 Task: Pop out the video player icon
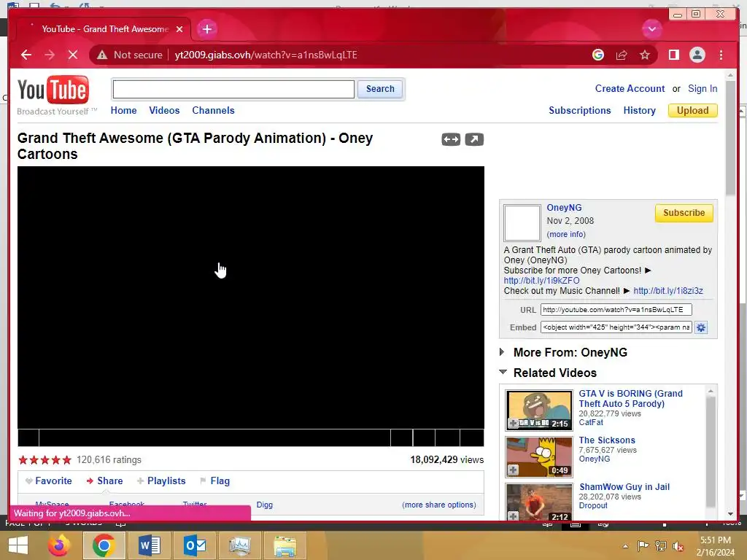tap(474, 139)
